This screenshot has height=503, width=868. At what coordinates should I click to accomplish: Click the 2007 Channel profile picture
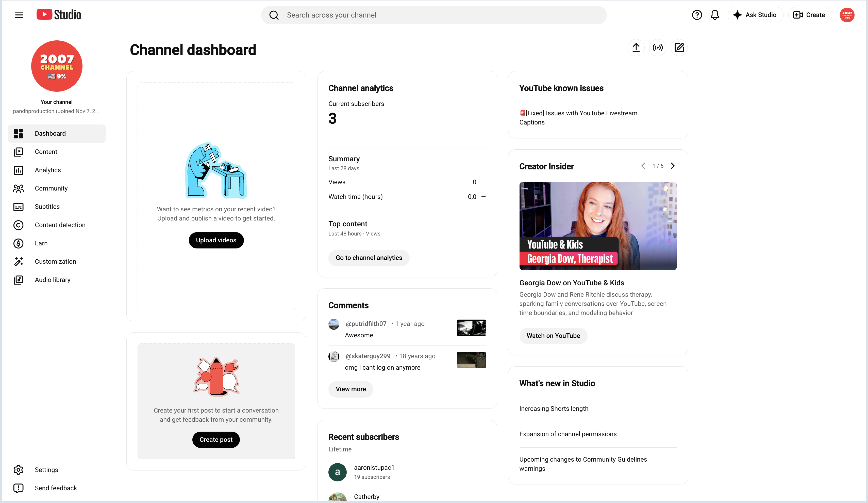(57, 66)
